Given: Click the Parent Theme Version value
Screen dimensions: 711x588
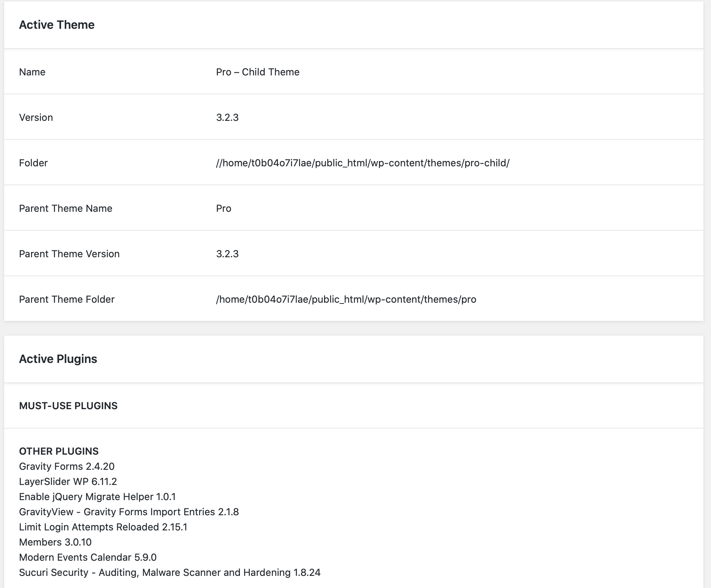Looking at the screenshot, I should click(227, 254).
